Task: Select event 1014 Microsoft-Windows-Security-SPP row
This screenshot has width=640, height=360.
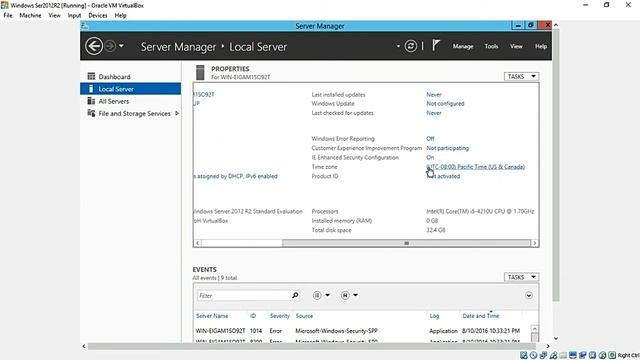Action: pos(362,331)
